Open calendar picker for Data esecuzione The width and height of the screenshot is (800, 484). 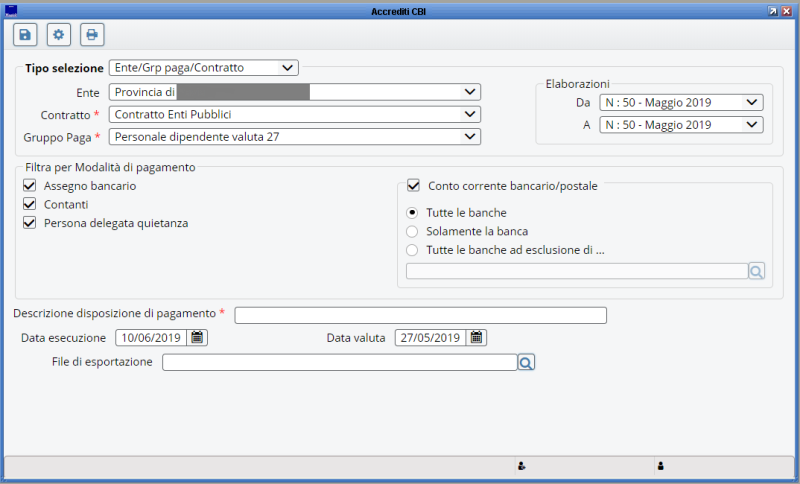click(x=197, y=338)
